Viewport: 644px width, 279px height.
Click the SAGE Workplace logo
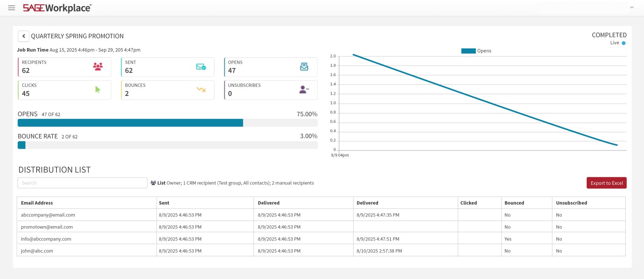point(57,8)
